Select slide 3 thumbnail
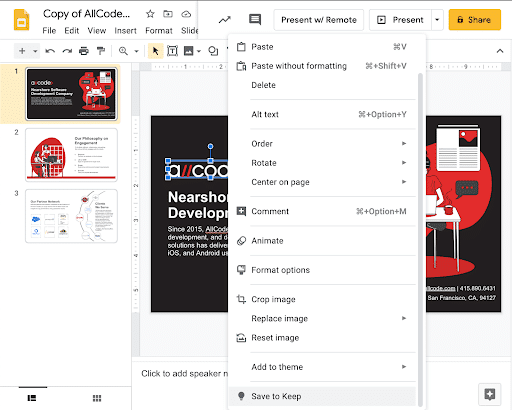The width and height of the screenshot is (512, 410). [71, 216]
